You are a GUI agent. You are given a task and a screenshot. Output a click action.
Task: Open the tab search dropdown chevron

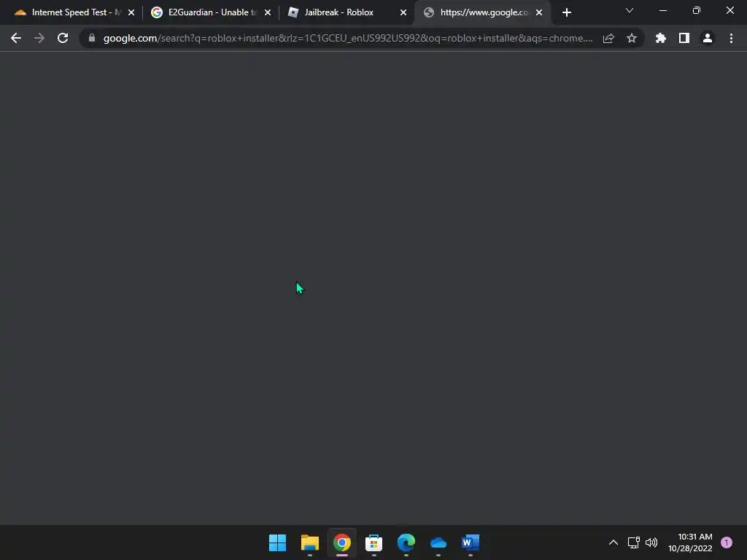point(630,10)
